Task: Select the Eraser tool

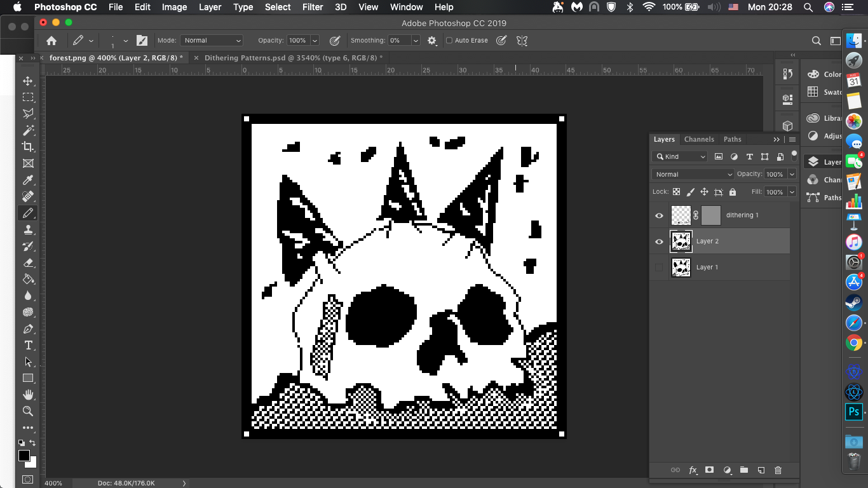Action: (28, 262)
